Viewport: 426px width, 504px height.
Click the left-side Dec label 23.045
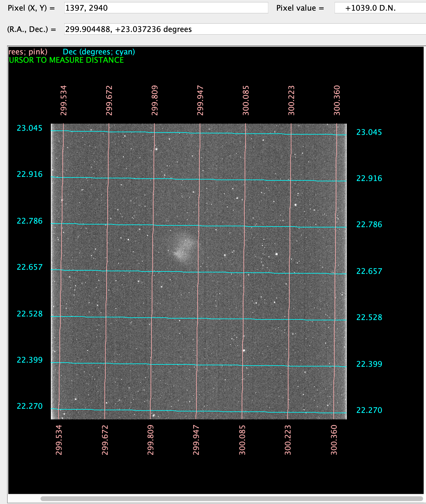[x=29, y=128]
